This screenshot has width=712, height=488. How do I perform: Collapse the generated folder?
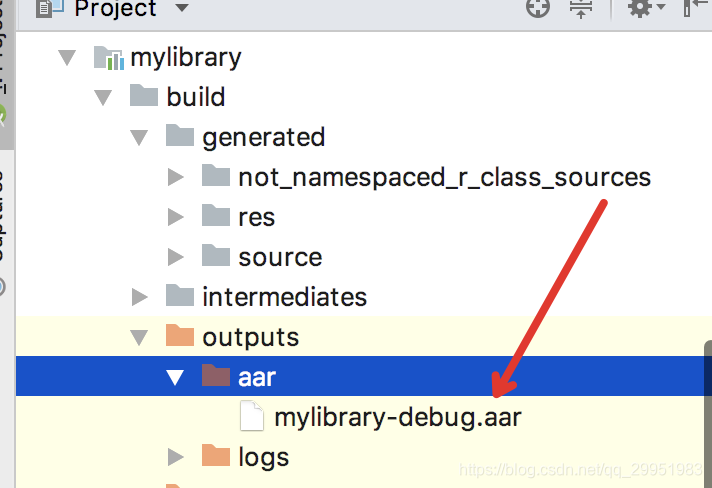(x=139, y=138)
